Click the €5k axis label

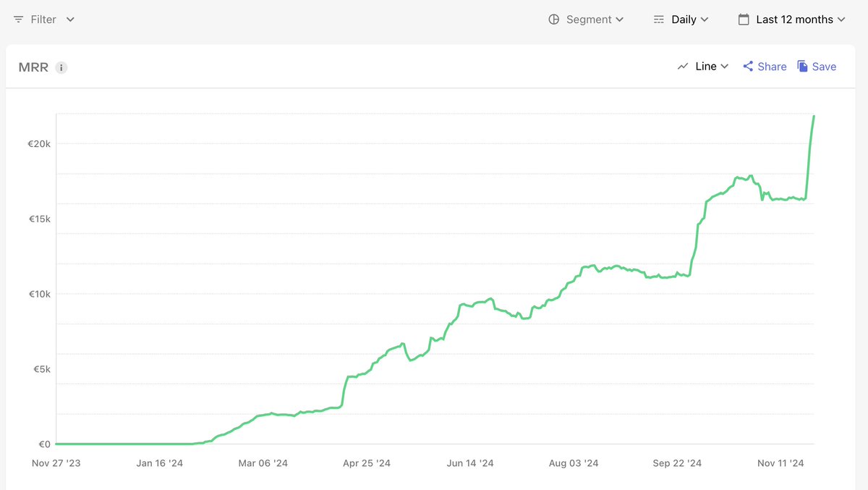41,369
